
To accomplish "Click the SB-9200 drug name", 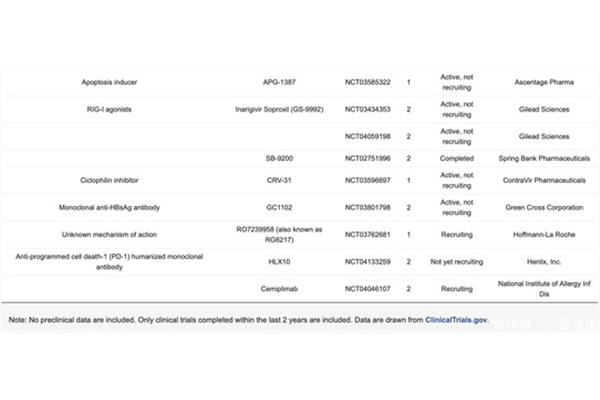I will point(279,158).
